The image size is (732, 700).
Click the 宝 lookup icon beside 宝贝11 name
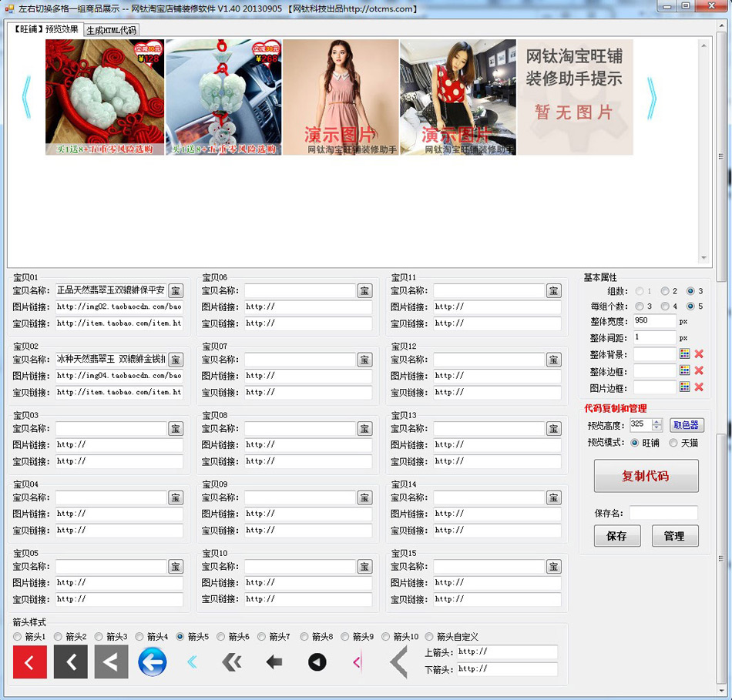[x=553, y=290]
